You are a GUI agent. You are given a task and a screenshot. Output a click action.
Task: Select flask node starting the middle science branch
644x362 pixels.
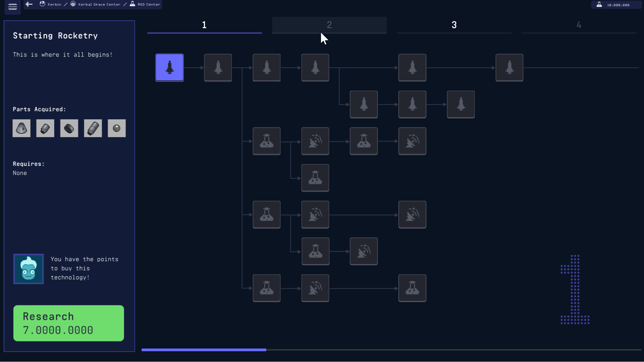click(267, 215)
